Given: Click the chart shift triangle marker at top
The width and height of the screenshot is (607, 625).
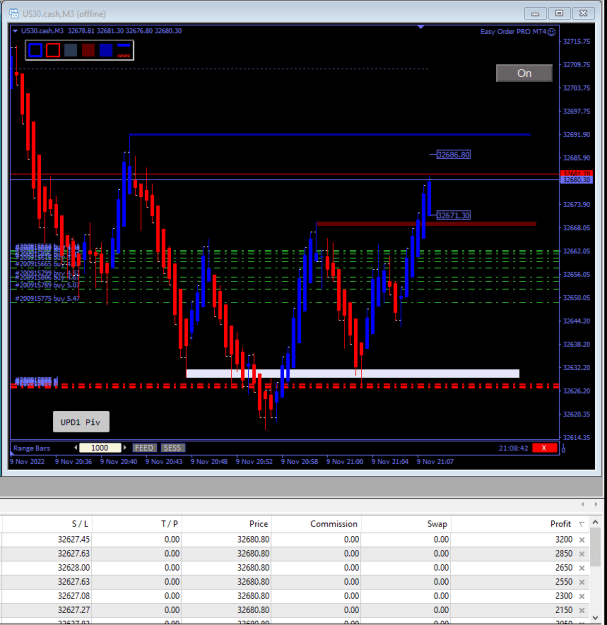Looking at the screenshot, I should (x=421, y=27).
